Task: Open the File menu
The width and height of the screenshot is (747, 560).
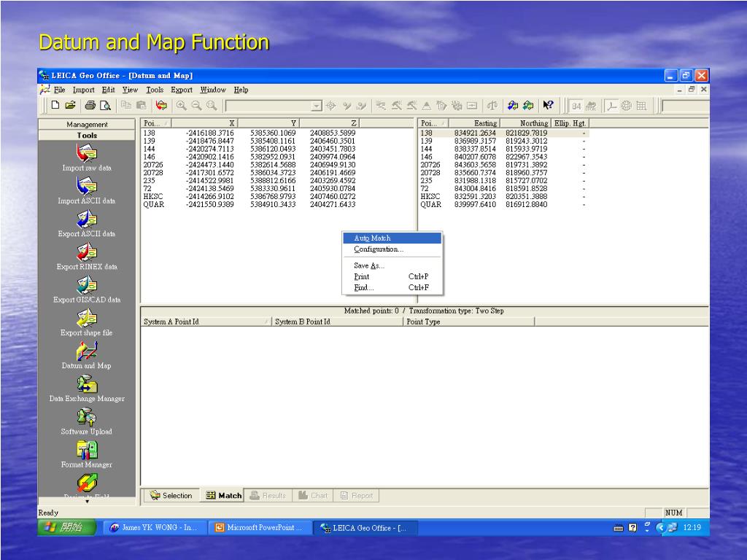Action: 60,90
